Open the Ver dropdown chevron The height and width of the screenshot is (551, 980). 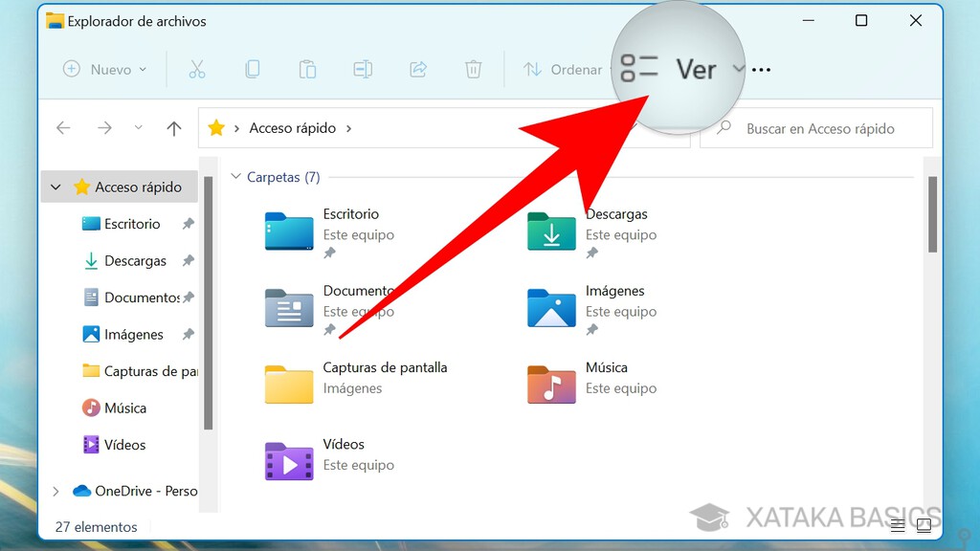[738, 69]
